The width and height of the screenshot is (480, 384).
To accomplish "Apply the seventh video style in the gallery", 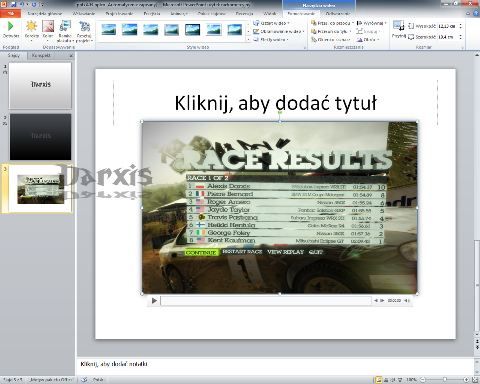I will pos(235,30).
